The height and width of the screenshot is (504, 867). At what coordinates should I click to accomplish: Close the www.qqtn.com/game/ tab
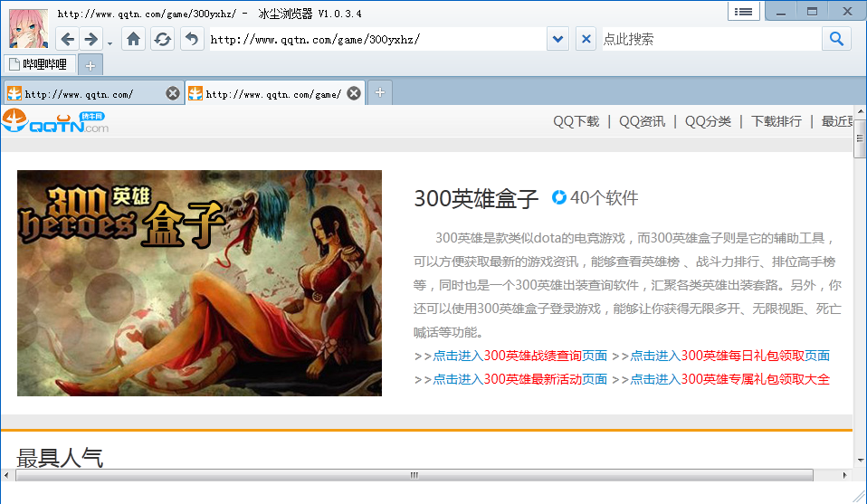click(354, 93)
